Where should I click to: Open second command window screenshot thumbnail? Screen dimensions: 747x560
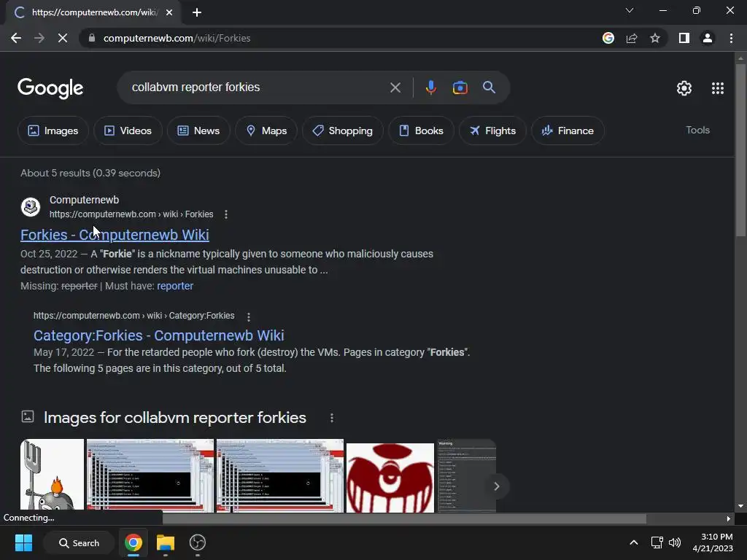280,475
